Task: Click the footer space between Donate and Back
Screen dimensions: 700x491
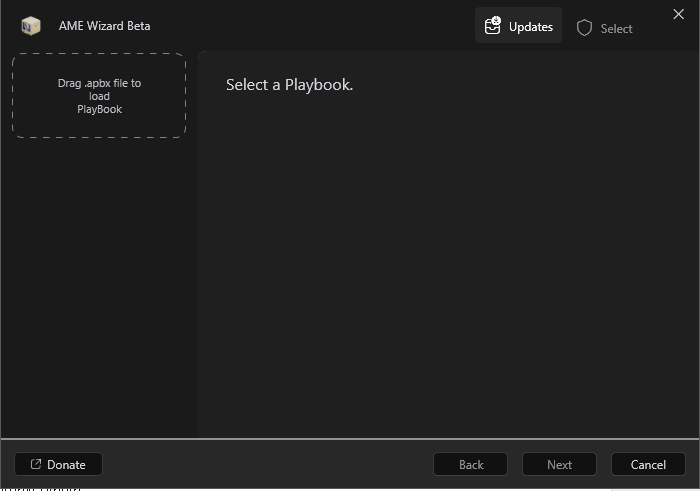Action: tap(268, 464)
